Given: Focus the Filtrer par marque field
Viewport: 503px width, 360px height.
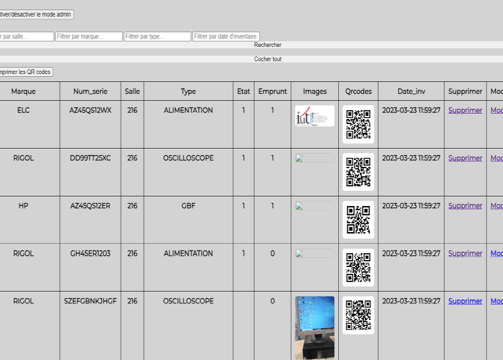Looking at the screenshot, I should 89,36.
